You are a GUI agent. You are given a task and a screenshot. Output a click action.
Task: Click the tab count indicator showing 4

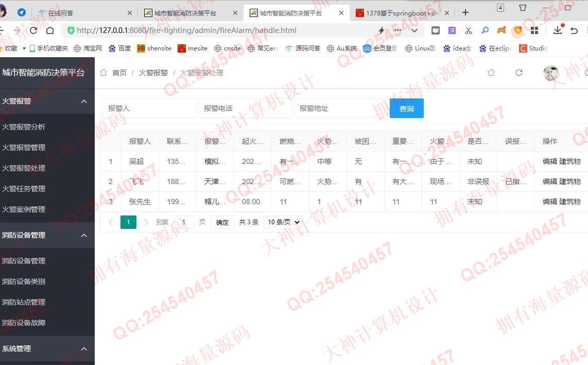pyautogui.click(x=500, y=8)
